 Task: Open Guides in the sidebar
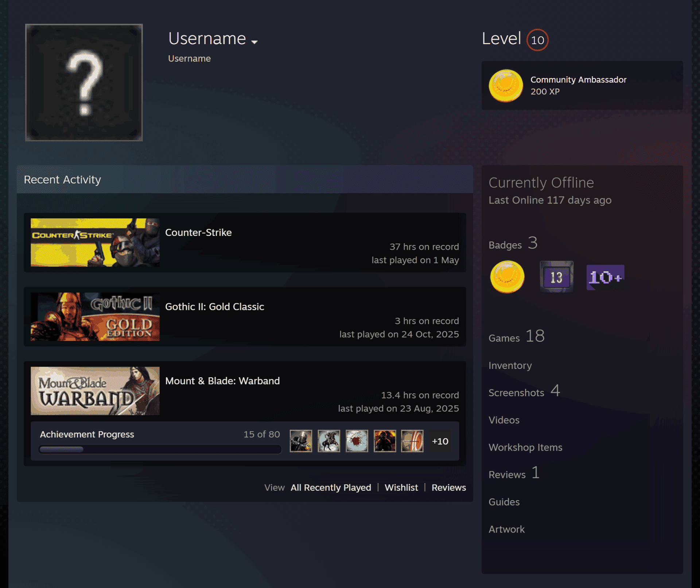point(504,502)
